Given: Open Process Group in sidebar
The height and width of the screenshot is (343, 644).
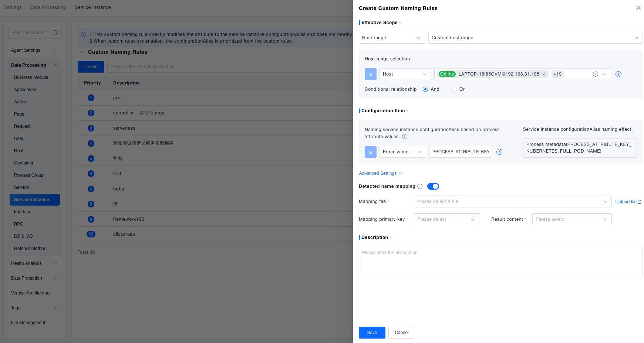Looking at the screenshot, I should pyautogui.click(x=29, y=175).
